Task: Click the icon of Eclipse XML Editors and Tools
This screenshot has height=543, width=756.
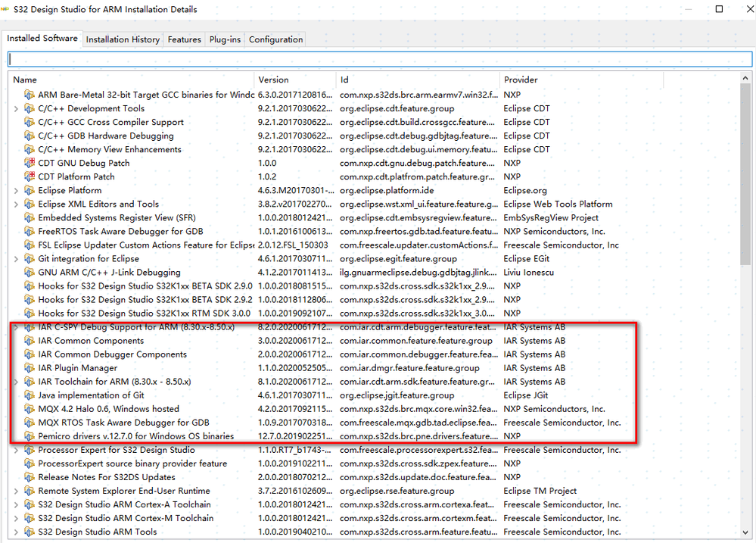Action: coord(30,204)
